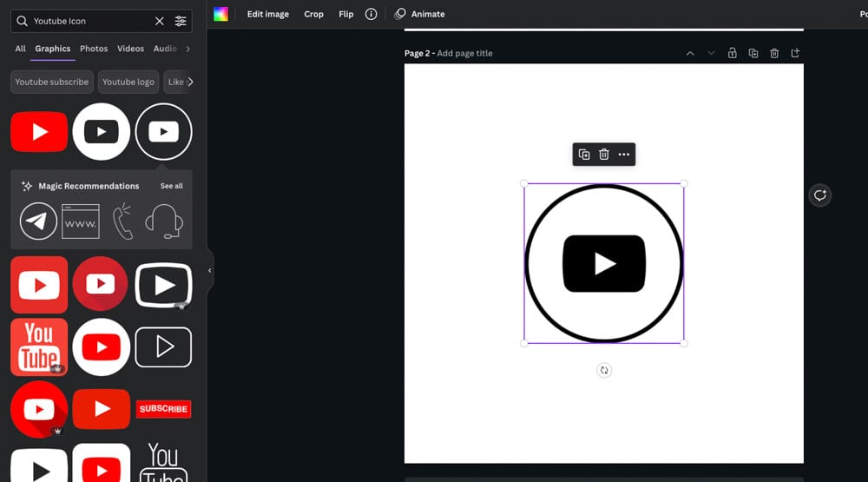Pick the red rectangle play button graphic
868x482 pixels.
click(x=102, y=409)
